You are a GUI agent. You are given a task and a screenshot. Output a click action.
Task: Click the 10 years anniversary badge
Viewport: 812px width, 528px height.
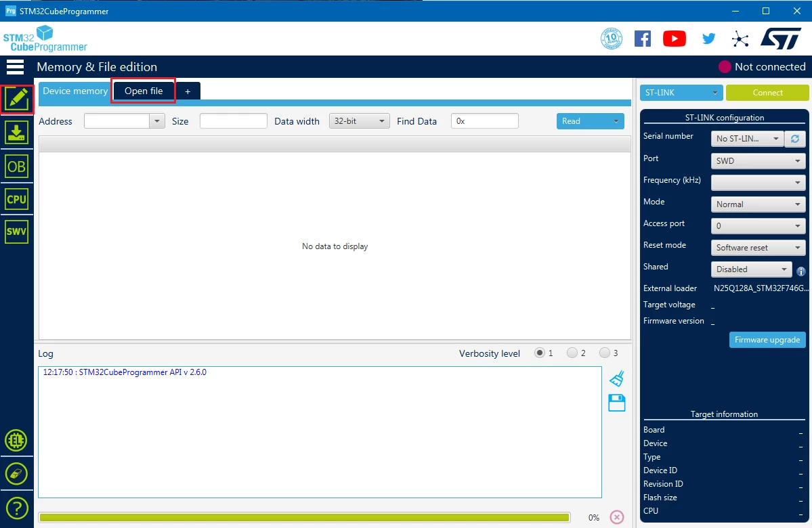point(612,39)
